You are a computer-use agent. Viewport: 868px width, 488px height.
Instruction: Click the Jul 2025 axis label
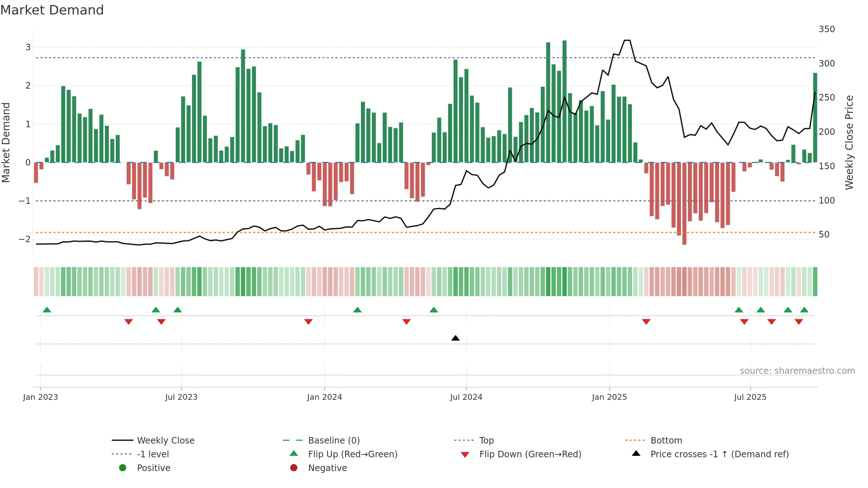pyautogui.click(x=750, y=397)
